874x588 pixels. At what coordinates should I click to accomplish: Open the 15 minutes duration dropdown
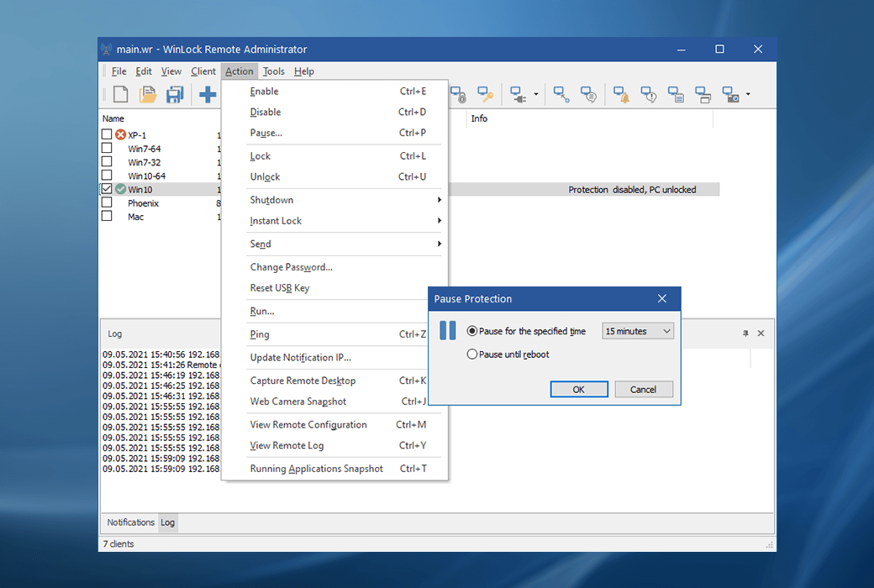638,331
